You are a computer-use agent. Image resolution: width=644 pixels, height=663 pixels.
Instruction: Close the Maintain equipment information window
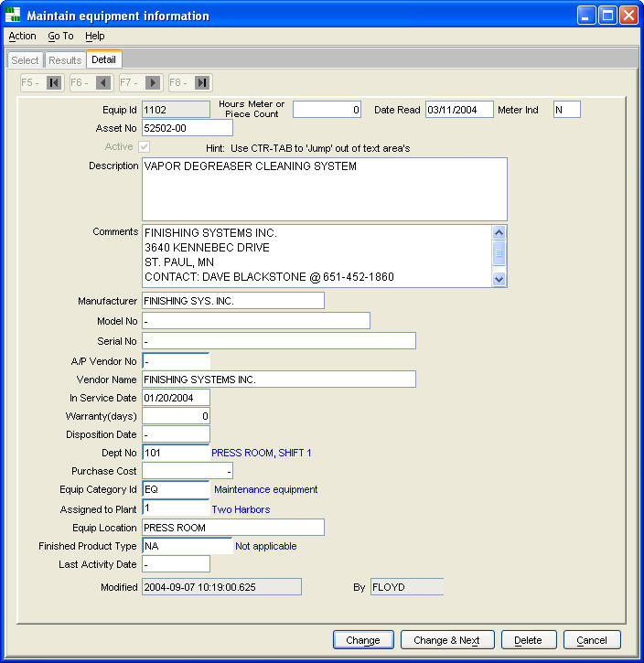628,16
